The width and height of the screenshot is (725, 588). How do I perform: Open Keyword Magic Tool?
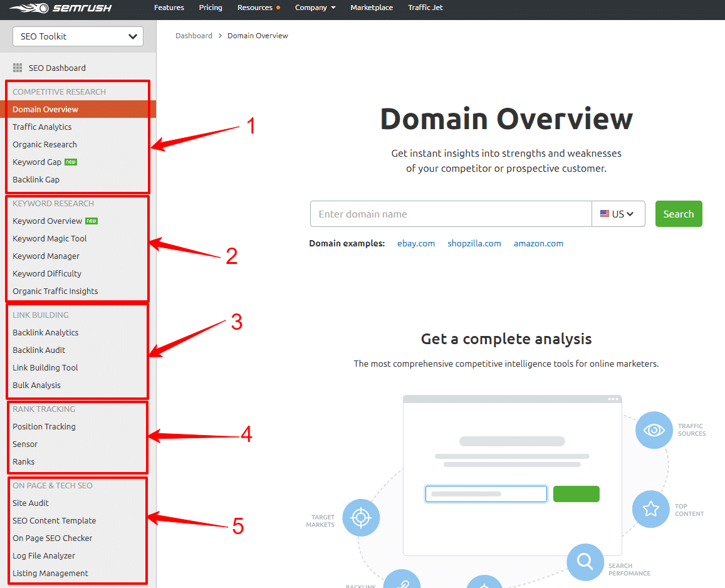(50, 239)
